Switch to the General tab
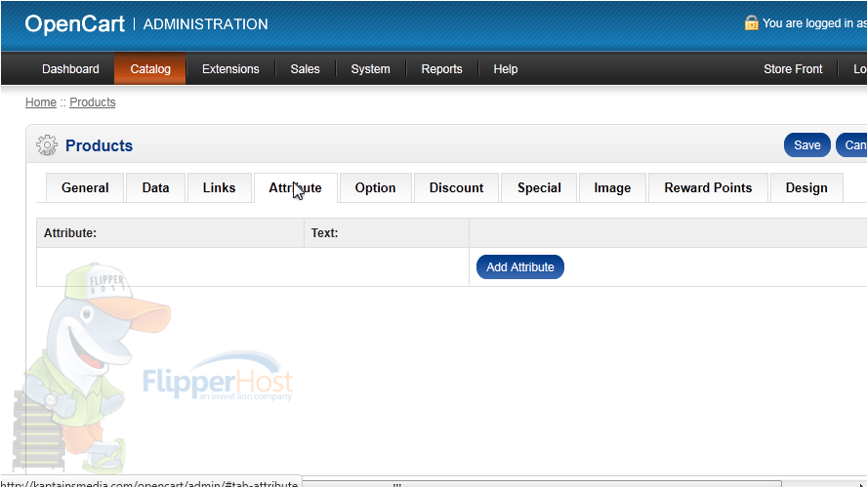This screenshot has width=868, height=488. click(x=85, y=188)
